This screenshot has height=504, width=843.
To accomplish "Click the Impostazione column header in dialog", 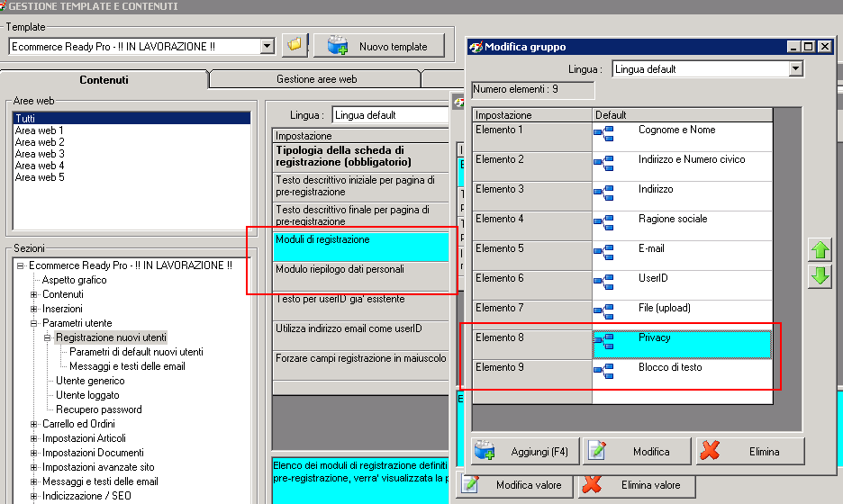I will point(532,115).
